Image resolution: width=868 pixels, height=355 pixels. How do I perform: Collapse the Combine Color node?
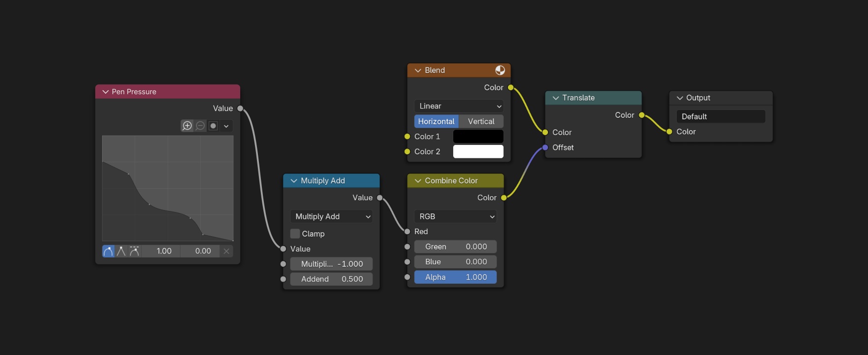[x=418, y=180]
